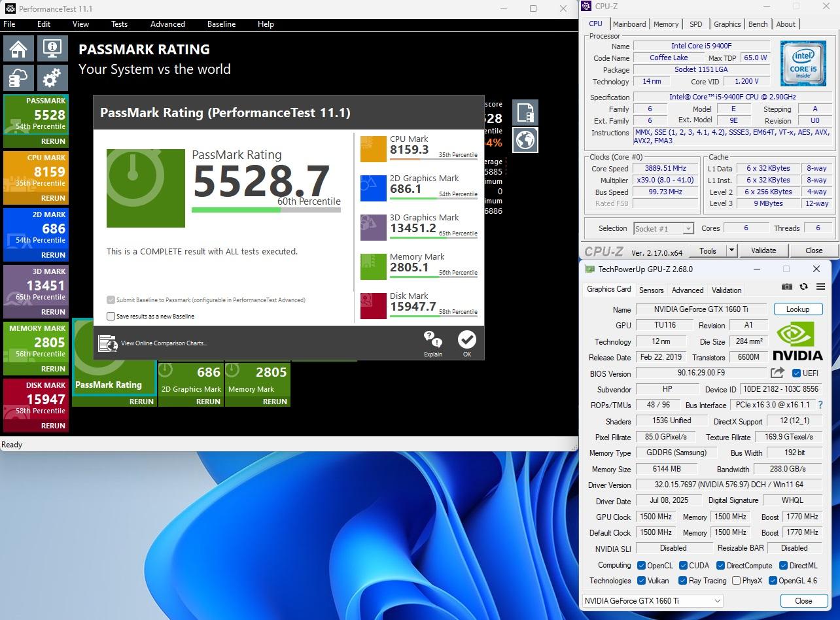This screenshot has width=840, height=620.
Task: Click the 3D Graphics Mark purple icon
Action: pos(374,228)
